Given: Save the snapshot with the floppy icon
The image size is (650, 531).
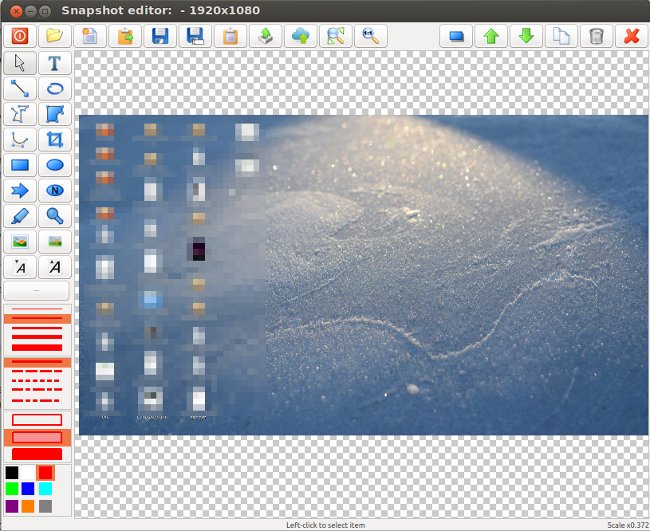Looking at the screenshot, I should click(x=160, y=36).
